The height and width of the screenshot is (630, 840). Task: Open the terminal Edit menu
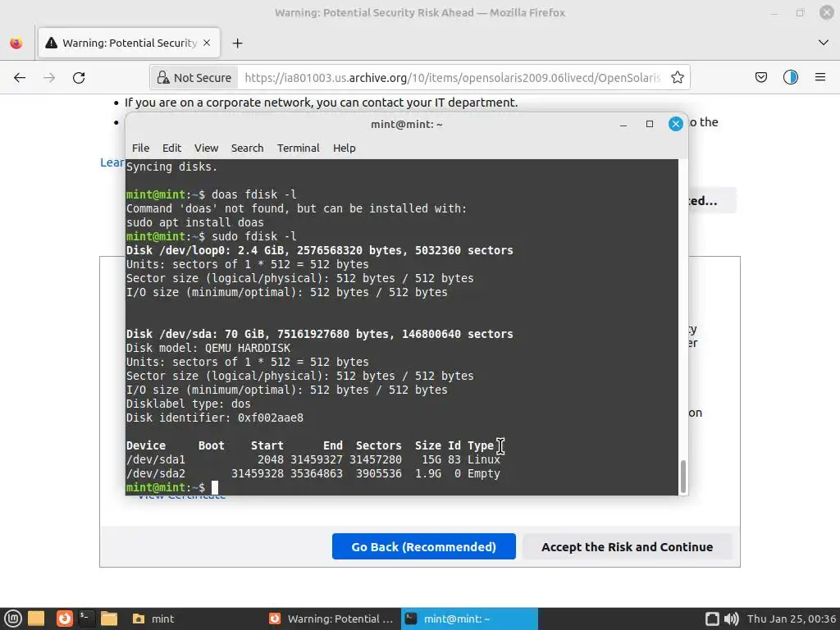tap(172, 148)
